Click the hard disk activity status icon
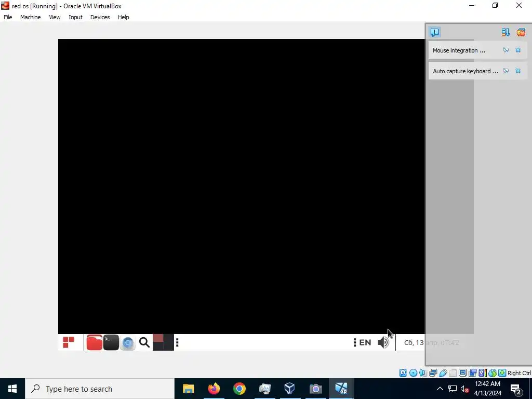Viewport: 532px width, 399px height. pyautogui.click(x=403, y=373)
